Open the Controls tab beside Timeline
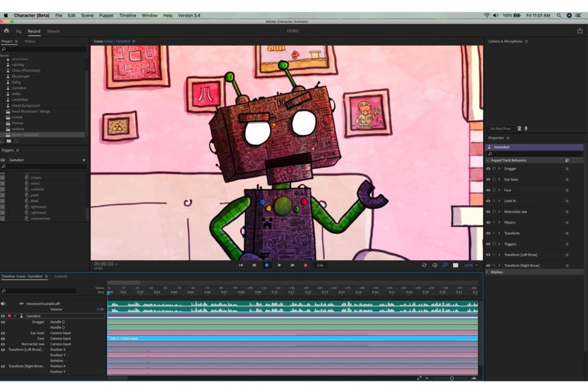The image size is (588, 392). [61, 276]
